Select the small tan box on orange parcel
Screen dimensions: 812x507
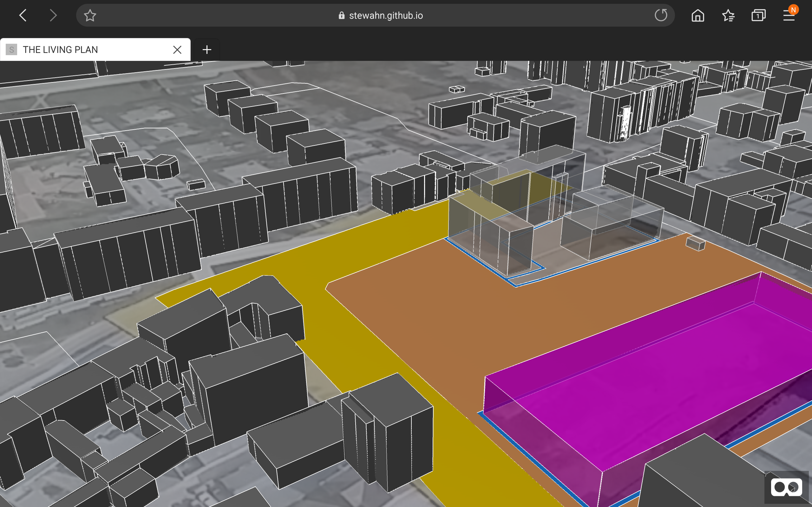[695, 243]
